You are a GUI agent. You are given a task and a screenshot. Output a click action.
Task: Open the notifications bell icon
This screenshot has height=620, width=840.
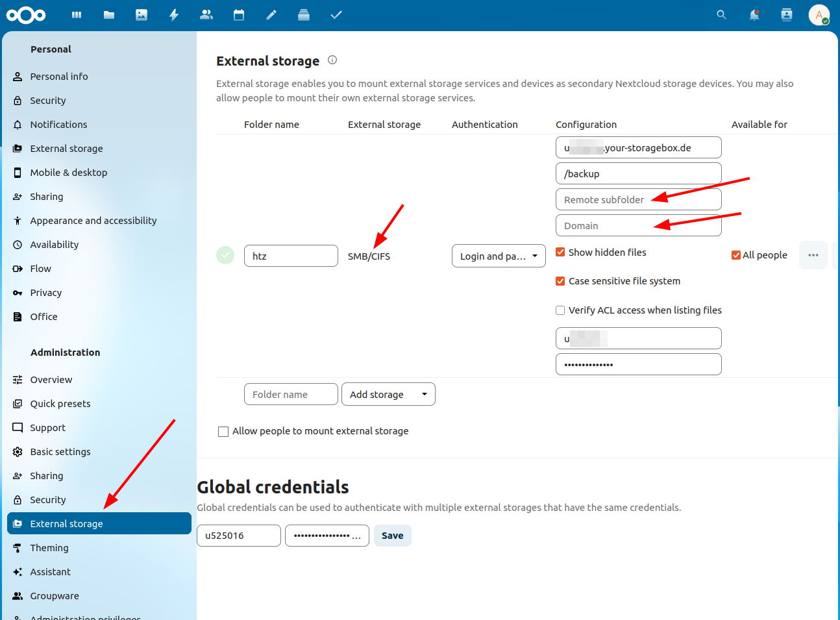(x=754, y=15)
